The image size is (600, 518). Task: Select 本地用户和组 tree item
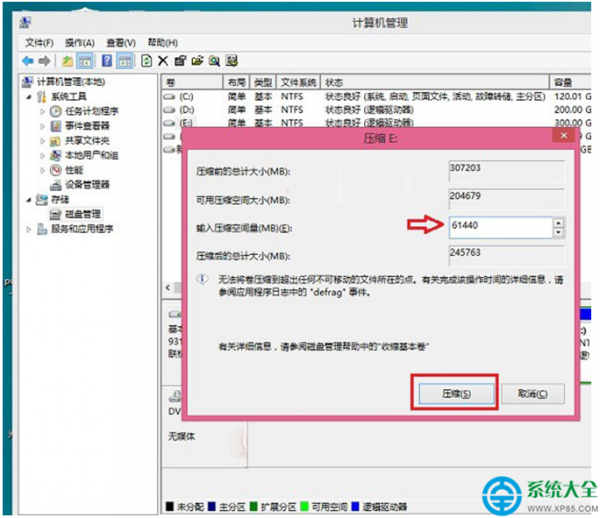91,155
